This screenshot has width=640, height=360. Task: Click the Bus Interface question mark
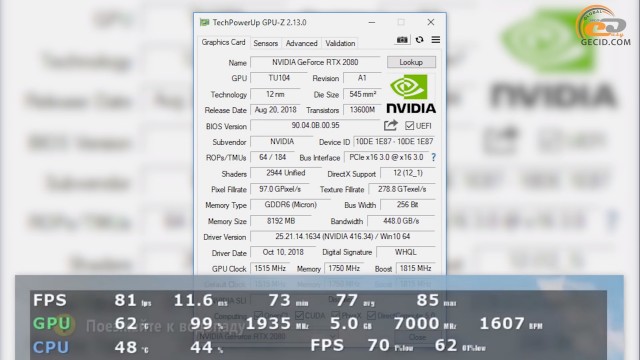tap(433, 157)
